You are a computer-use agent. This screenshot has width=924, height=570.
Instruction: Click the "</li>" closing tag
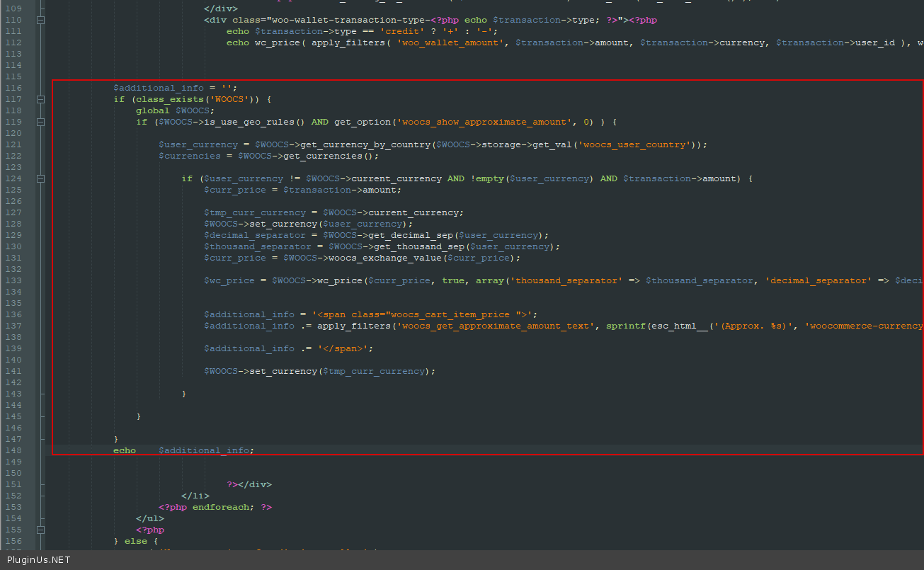tap(195, 496)
